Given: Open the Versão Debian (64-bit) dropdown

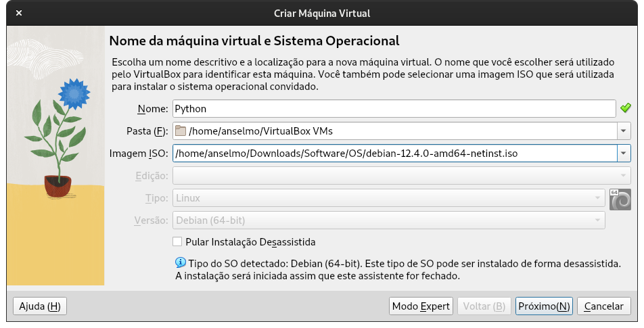Looking at the screenshot, I should tap(389, 220).
